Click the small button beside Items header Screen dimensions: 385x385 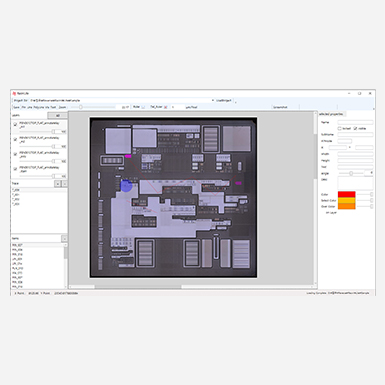(64, 239)
